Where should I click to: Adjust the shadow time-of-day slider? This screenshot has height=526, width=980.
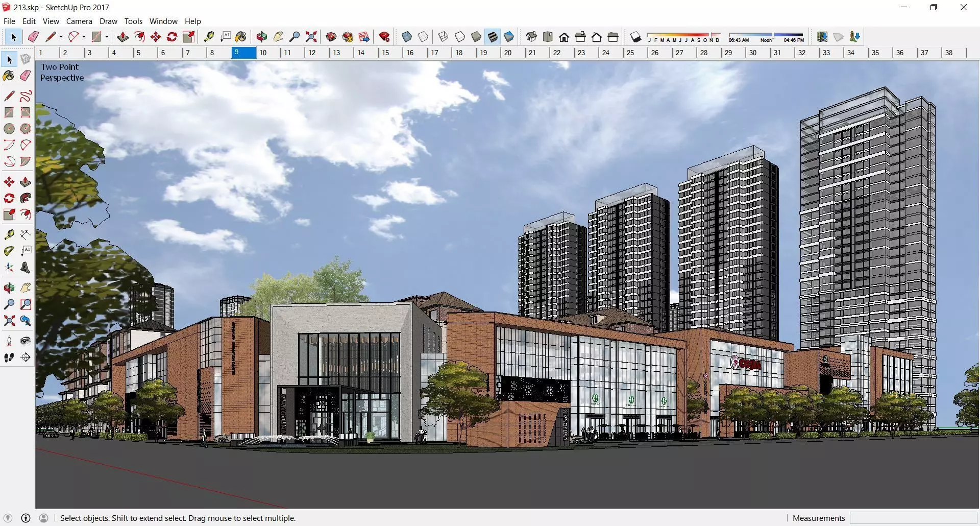(x=766, y=37)
